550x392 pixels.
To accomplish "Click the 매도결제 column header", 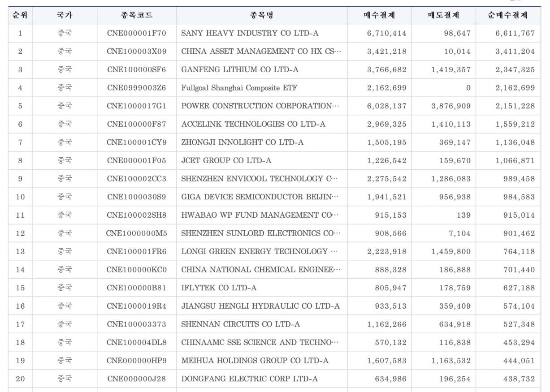I will pos(444,16).
